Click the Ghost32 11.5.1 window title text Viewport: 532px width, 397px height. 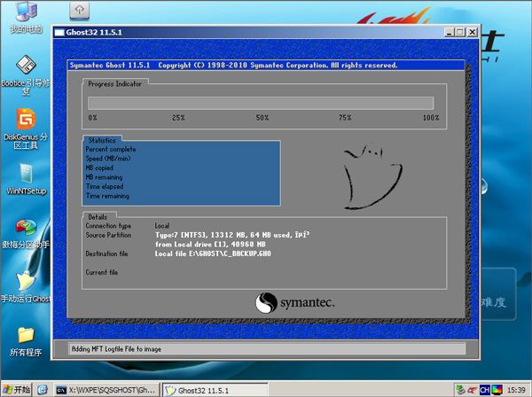coord(94,32)
